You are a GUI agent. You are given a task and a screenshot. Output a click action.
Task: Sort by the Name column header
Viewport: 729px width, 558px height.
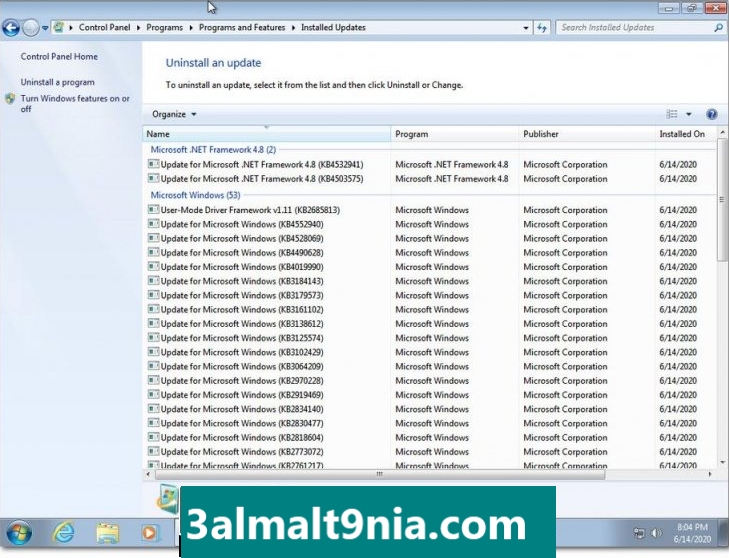point(267,134)
